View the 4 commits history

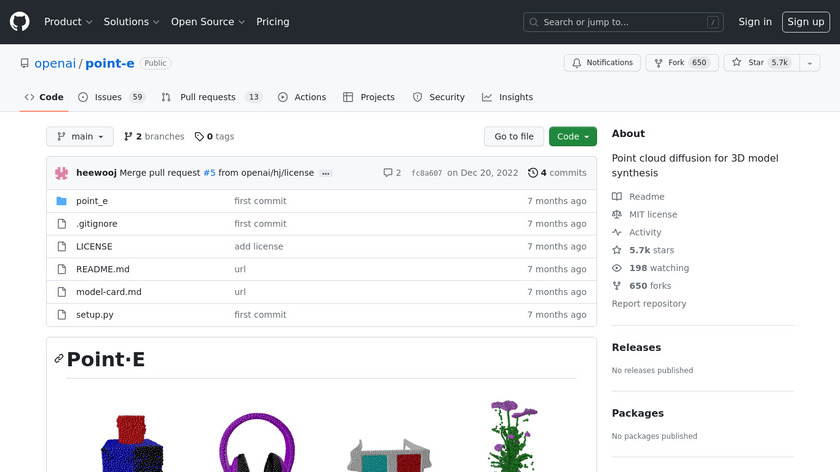pos(557,173)
